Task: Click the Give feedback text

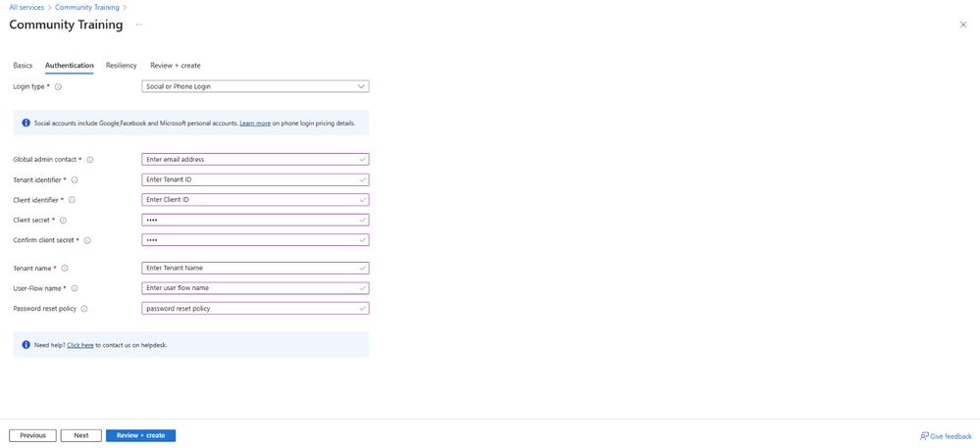Action: [951, 436]
